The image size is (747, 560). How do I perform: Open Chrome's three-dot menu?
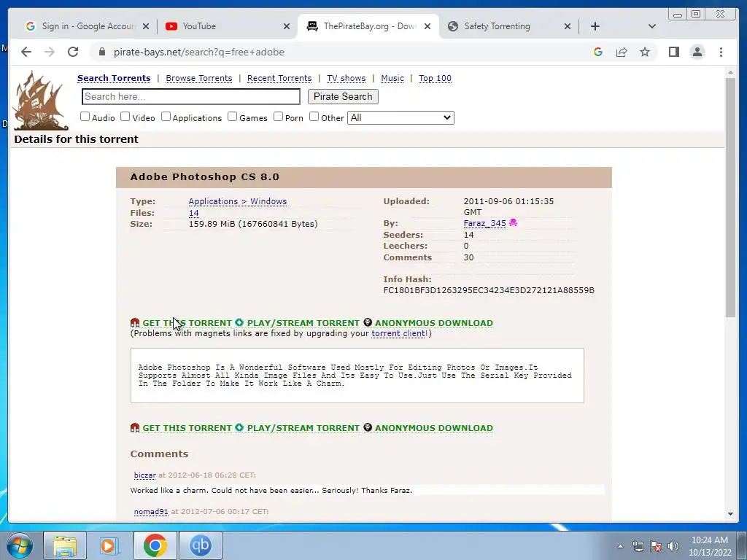coord(721,52)
